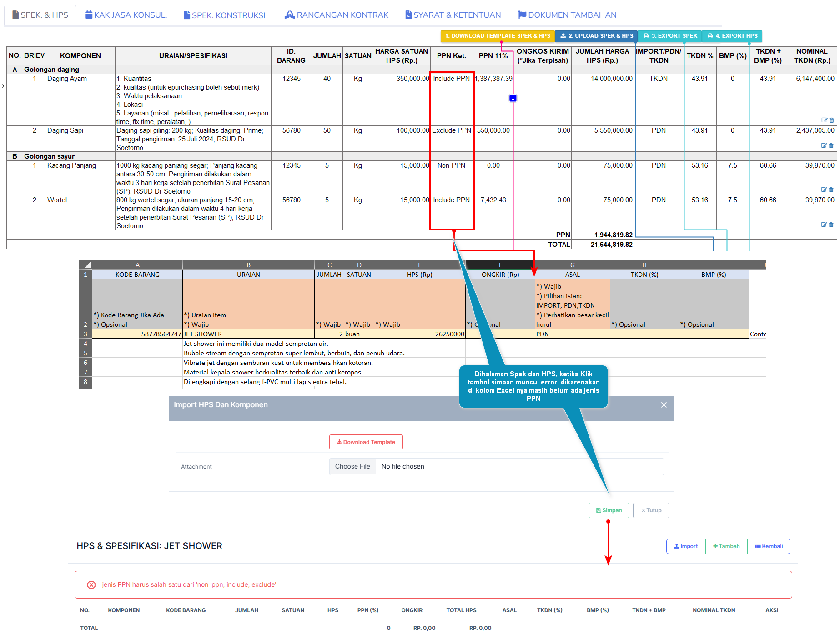Screen dimensions: 840x639
Task: Add an item with Tambah
Action: tap(726, 546)
